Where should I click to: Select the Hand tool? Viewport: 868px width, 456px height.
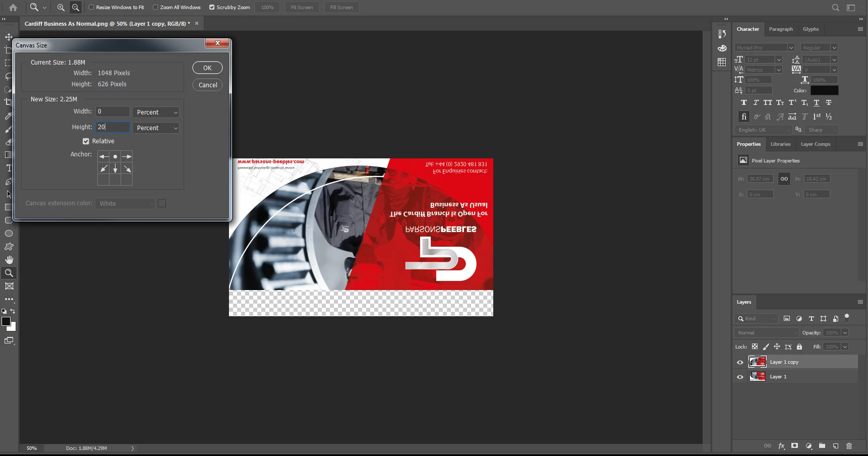click(x=9, y=260)
